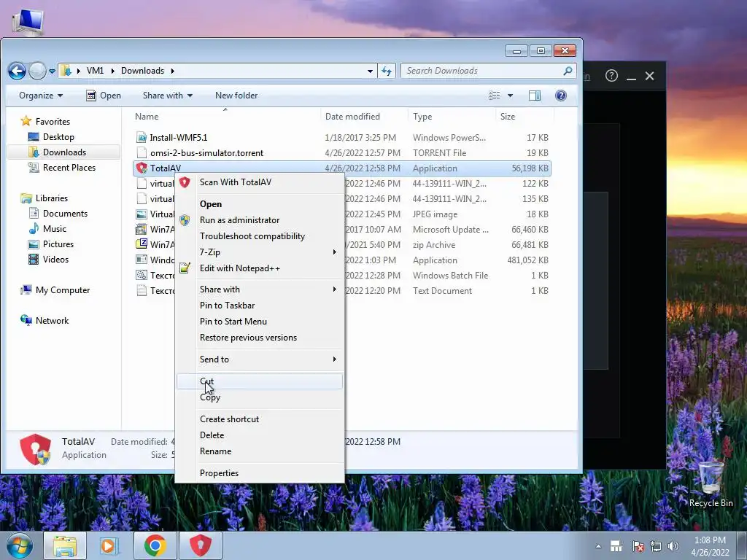Sort by the Name column header
Screen dimensions: 747x560
[147, 117]
